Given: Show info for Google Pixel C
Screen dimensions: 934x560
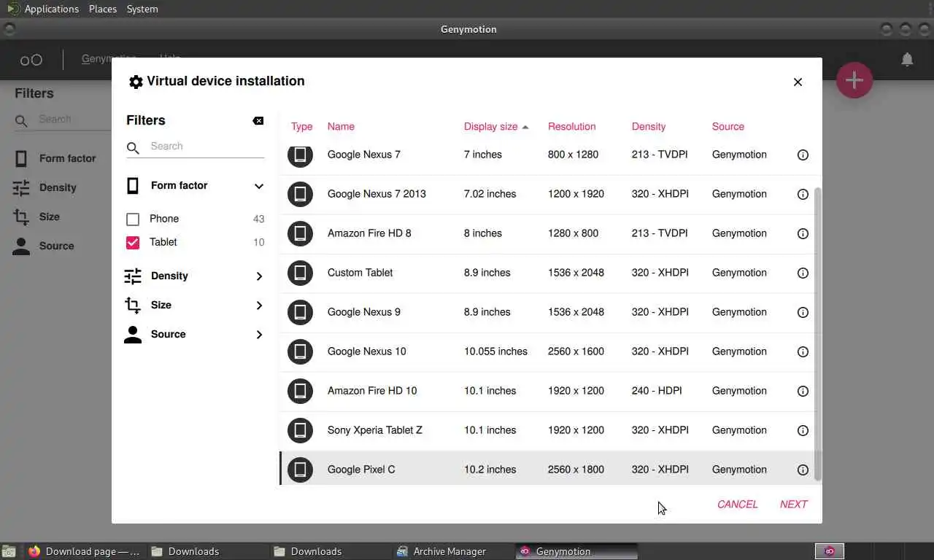Looking at the screenshot, I should click(803, 470).
